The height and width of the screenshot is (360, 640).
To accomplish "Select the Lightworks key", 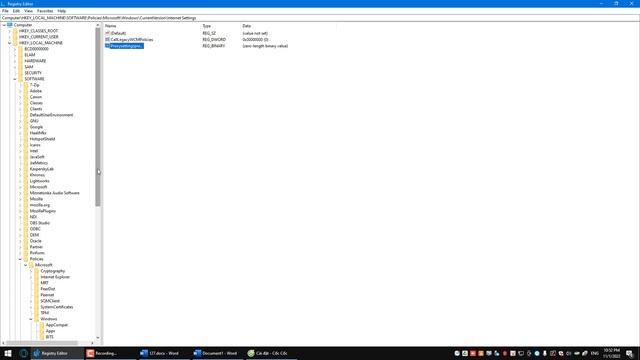I will [39, 181].
